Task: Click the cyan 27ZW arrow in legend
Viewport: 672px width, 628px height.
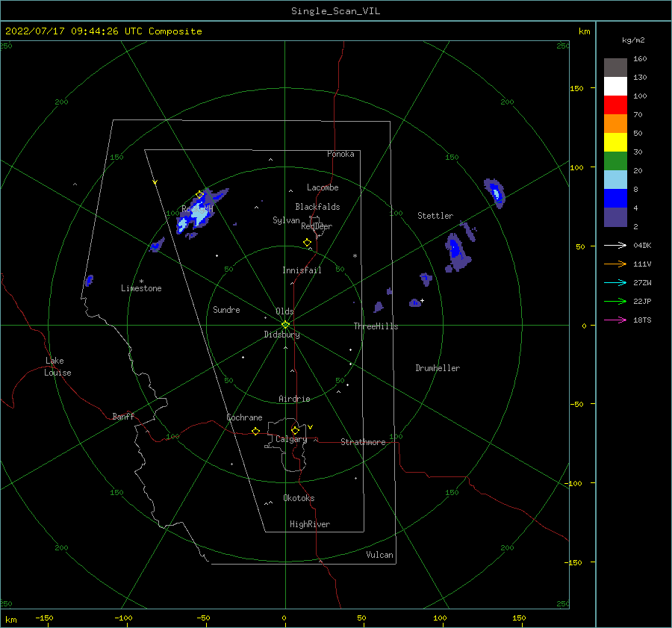Action: pyautogui.click(x=615, y=282)
